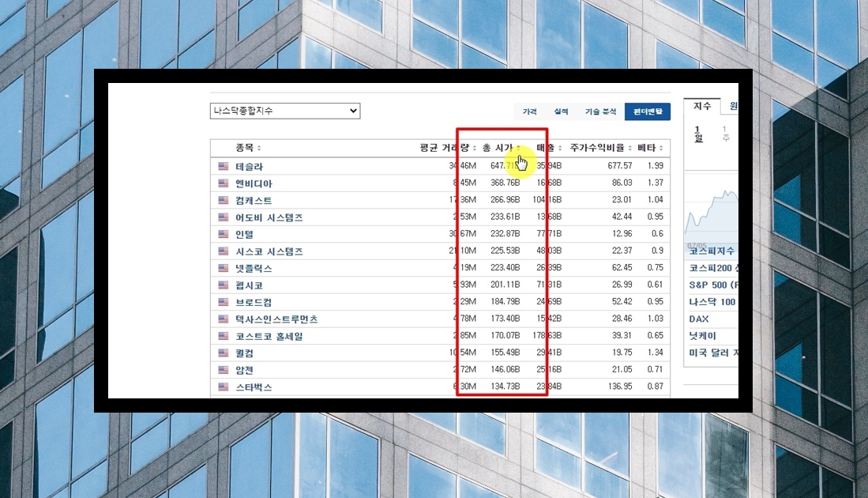The width and height of the screenshot is (868, 498).
Task: Click 암젠 market cap value 146.06B
Action: coord(505,369)
